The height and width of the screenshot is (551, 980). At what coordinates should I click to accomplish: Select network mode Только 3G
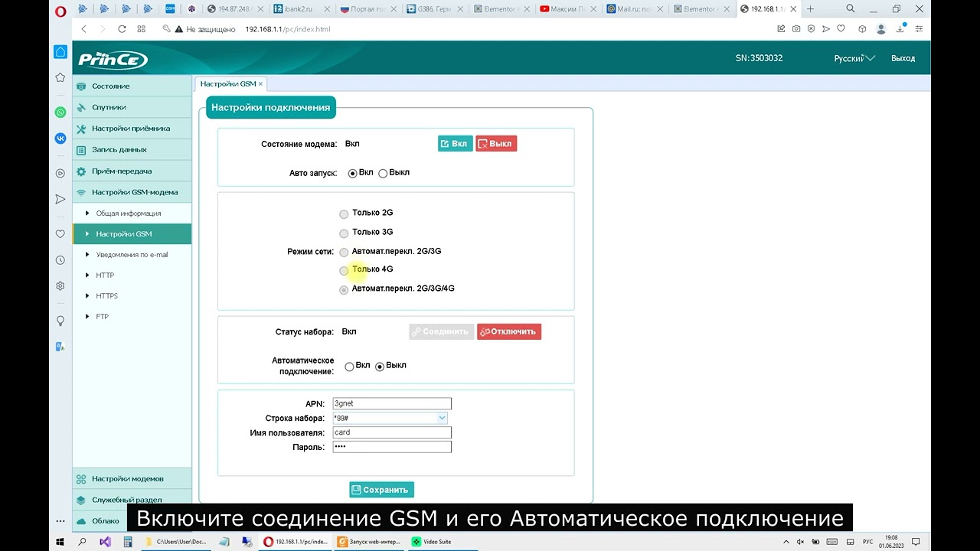344,233
